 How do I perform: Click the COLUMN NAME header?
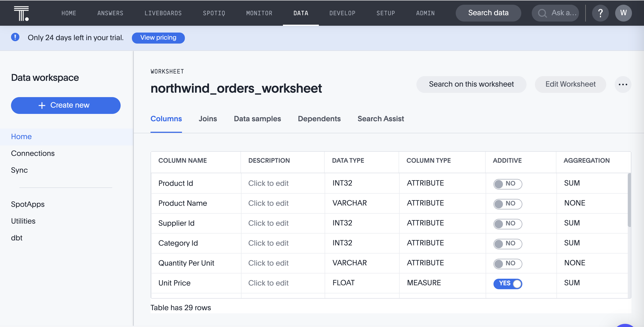click(183, 161)
